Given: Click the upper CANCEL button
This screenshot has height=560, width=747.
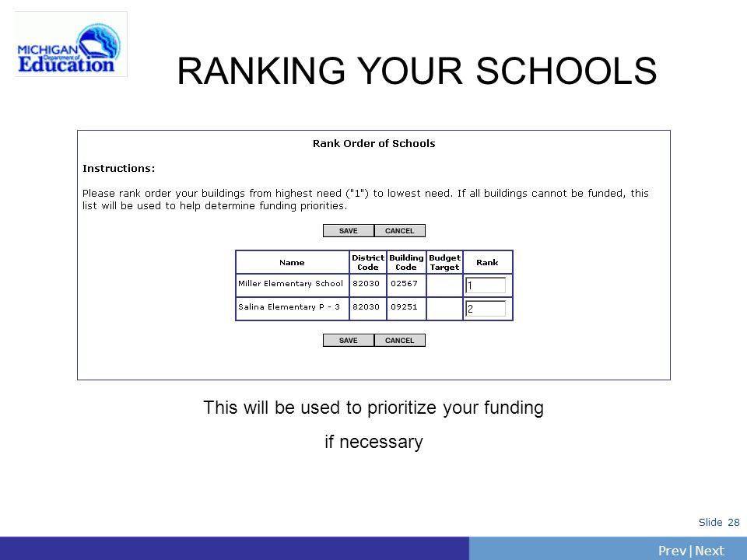Looking at the screenshot, I should click(x=399, y=230).
